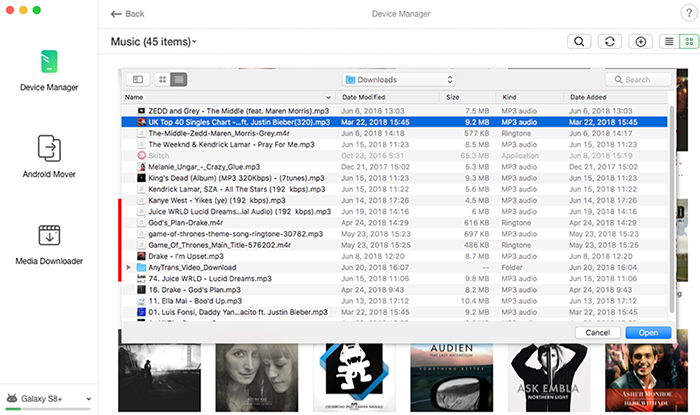Sort files by Name column
The width and height of the screenshot is (700, 415).
click(x=228, y=97)
